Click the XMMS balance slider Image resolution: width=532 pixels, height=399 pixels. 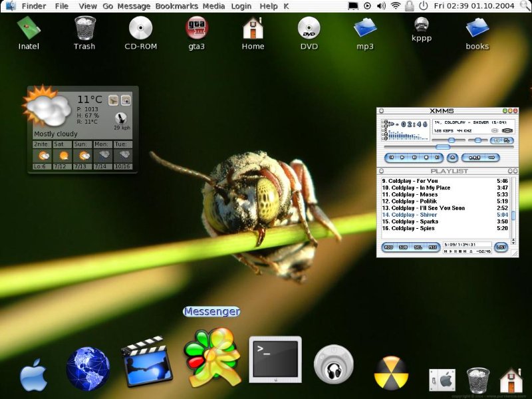[477, 140]
